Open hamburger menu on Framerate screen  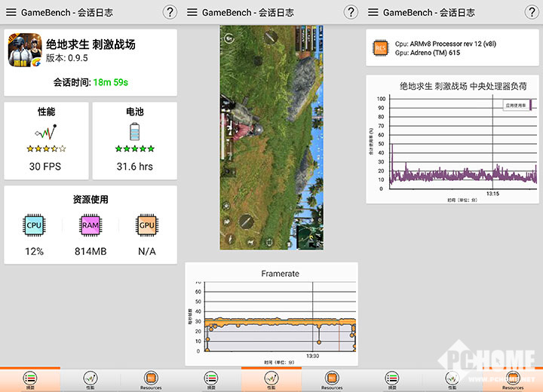[x=192, y=13]
